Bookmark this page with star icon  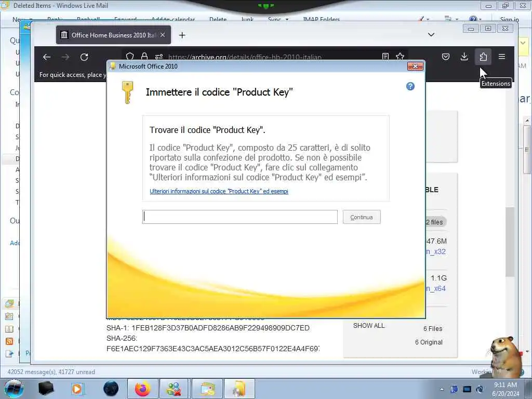(400, 56)
